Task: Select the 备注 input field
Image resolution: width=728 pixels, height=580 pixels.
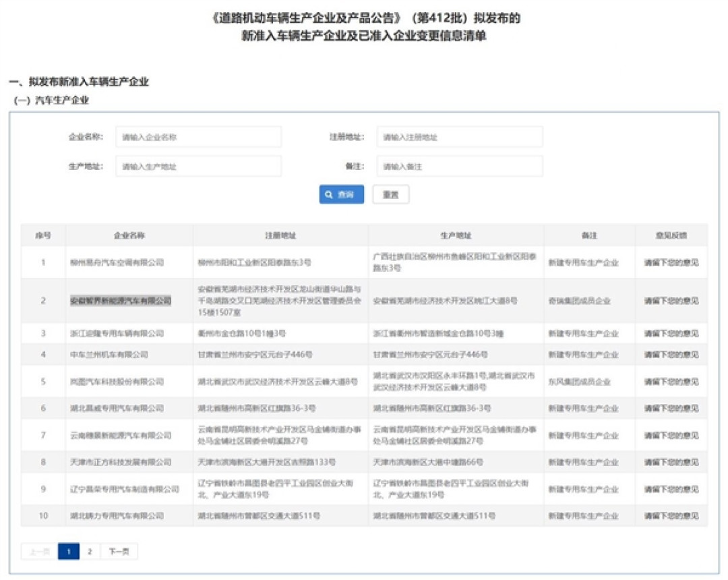Action: pyautogui.click(x=460, y=167)
